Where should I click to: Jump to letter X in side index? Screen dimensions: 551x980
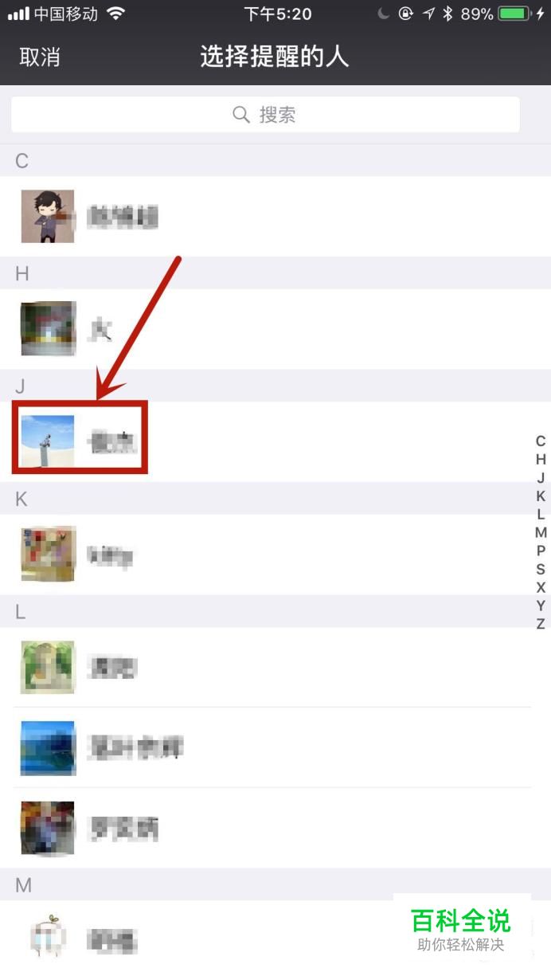[541, 588]
